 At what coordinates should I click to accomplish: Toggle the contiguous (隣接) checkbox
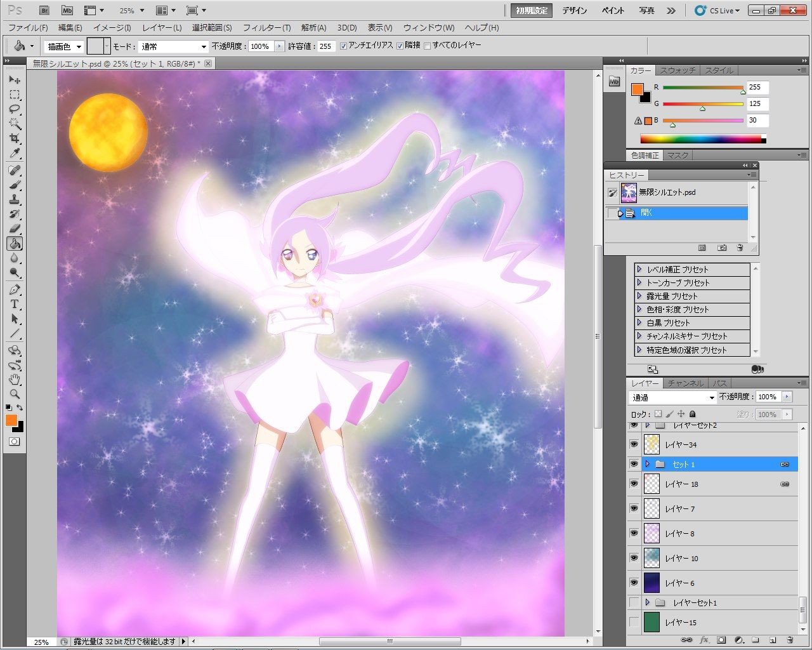(400, 46)
